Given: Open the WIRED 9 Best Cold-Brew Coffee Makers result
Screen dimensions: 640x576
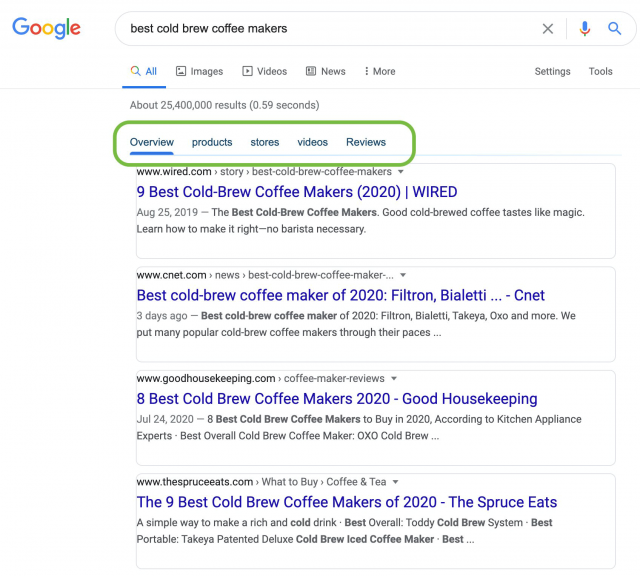Looking at the screenshot, I should click(297, 192).
